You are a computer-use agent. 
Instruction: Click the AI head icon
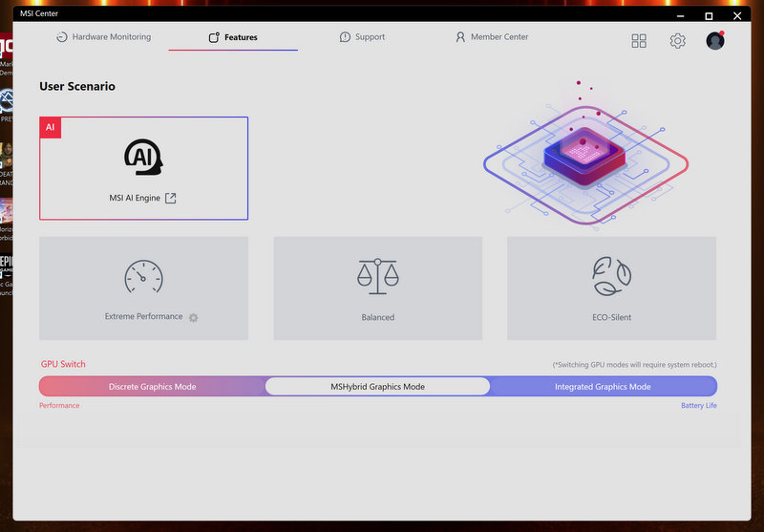pyautogui.click(x=143, y=158)
